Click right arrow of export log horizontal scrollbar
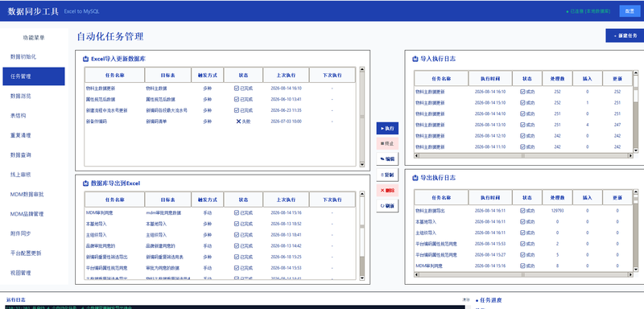Viewport: 644px width, 309px height. coord(630,275)
